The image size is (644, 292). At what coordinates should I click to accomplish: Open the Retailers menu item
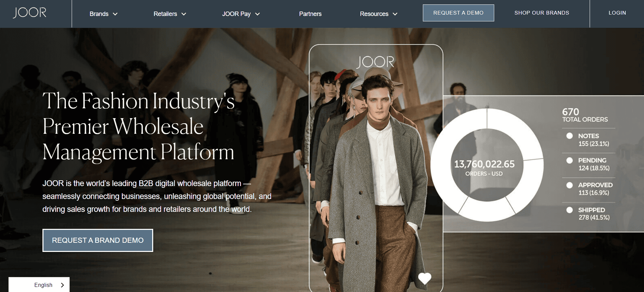[165, 14]
